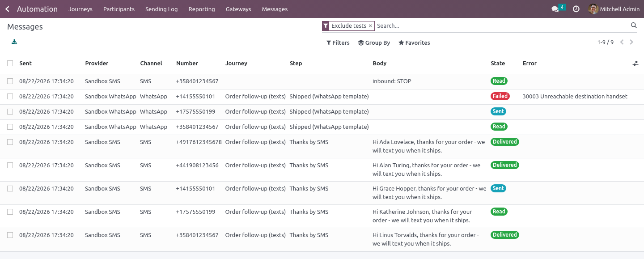The image size is (644, 259).
Task: Check the Linus Torvalds message row
Action: coord(10,235)
